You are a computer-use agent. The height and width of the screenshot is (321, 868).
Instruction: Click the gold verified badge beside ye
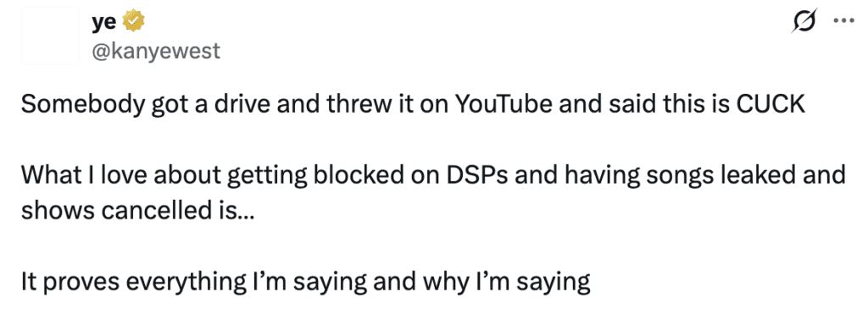point(133,21)
